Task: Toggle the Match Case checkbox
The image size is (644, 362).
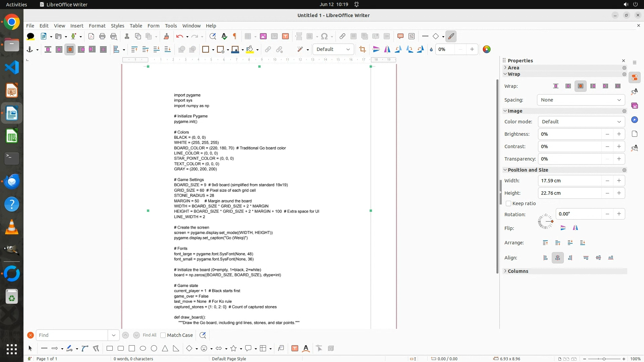Action: pyautogui.click(x=163, y=335)
